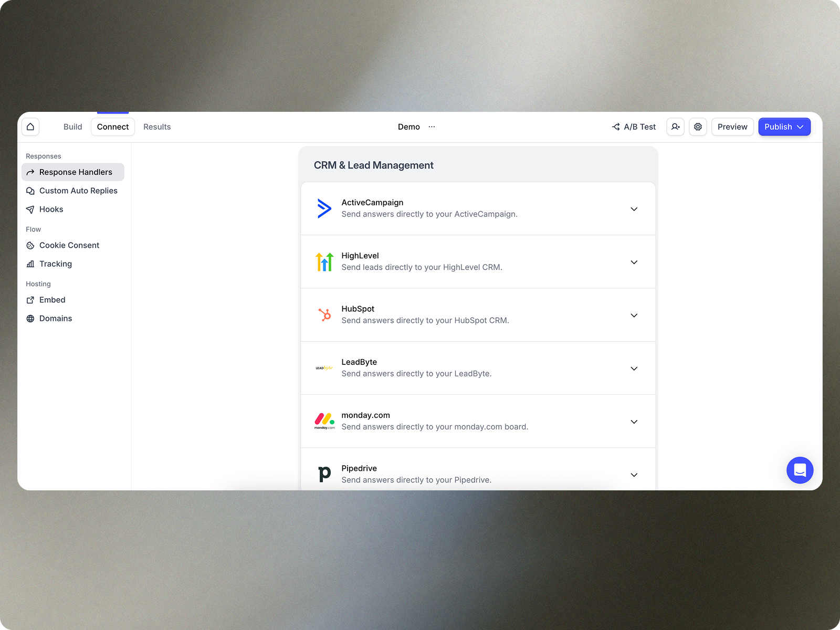Click the monday.com logo icon
This screenshot has width=840, height=630.
(x=324, y=421)
